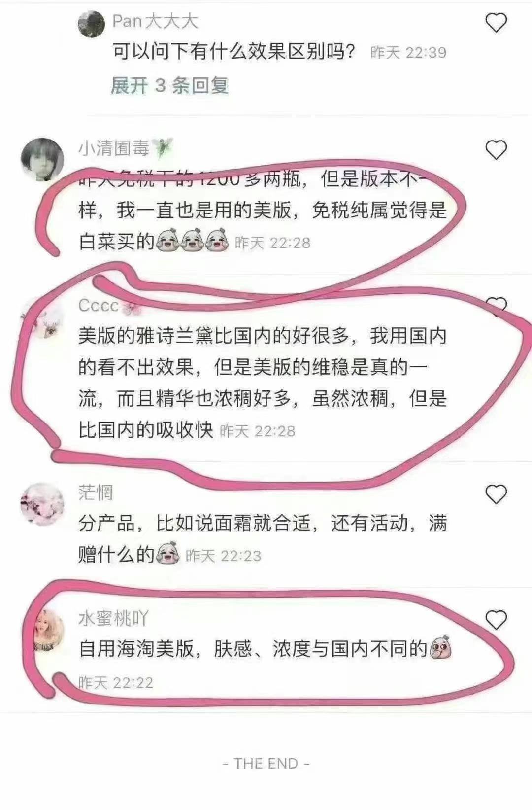Expand 3 replies under Pan大大大's comment
The width and height of the screenshot is (532, 810).
pos(169,85)
